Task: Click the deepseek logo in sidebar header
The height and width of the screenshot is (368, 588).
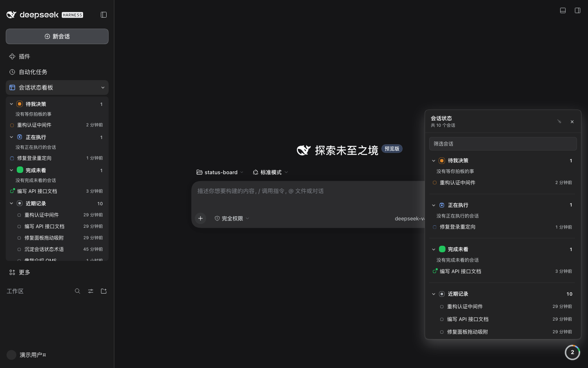Action: (x=45, y=15)
